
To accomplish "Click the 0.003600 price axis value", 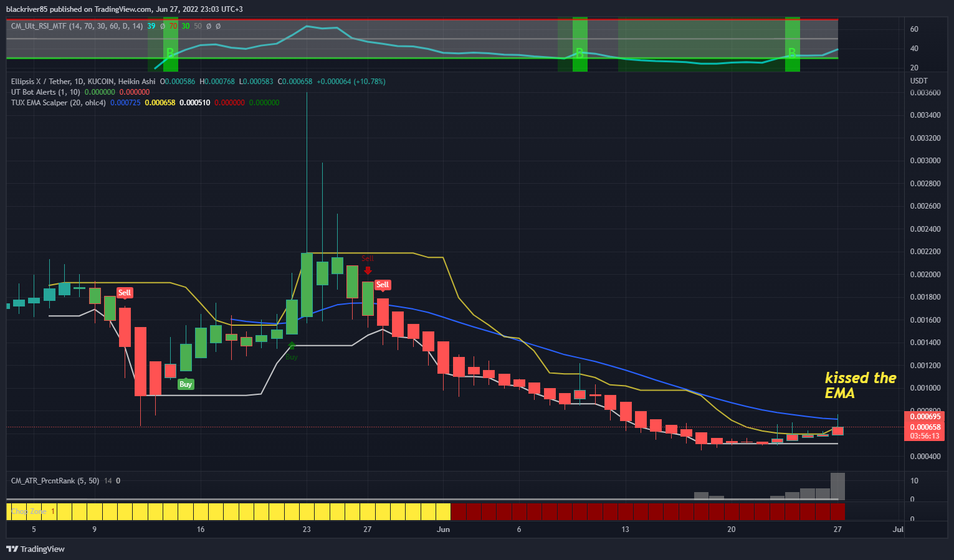I will (925, 93).
